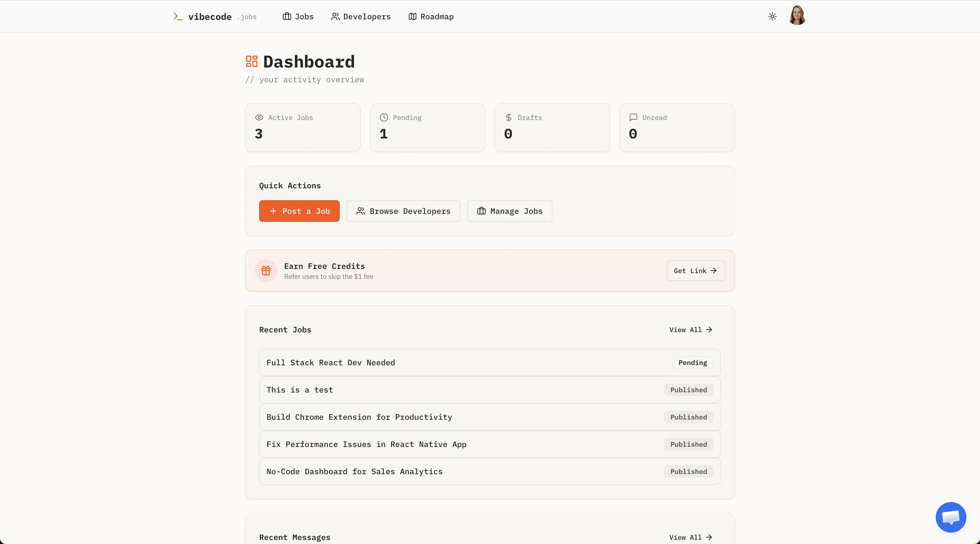The height and width of the screenshot is (544, 980).
Task: Toggle the light/dark theme sun icon
Action: (772, 16)
